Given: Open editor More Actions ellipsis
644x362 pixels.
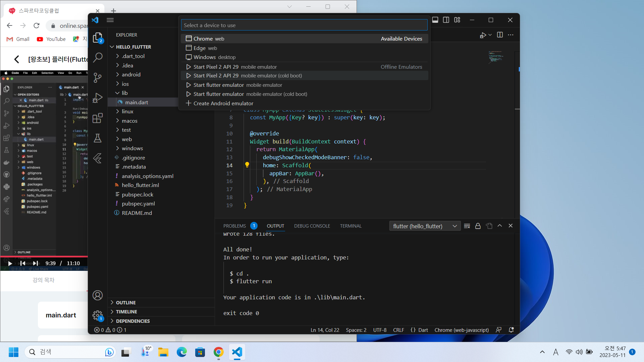Looking at the screenshot, I should click(x=511, y=35).
